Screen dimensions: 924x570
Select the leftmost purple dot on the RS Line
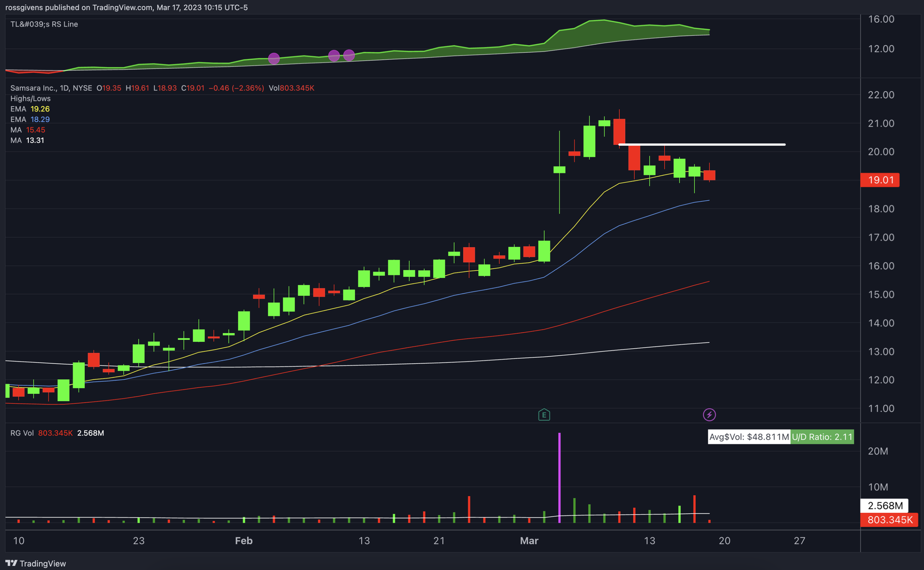[274, 58]
